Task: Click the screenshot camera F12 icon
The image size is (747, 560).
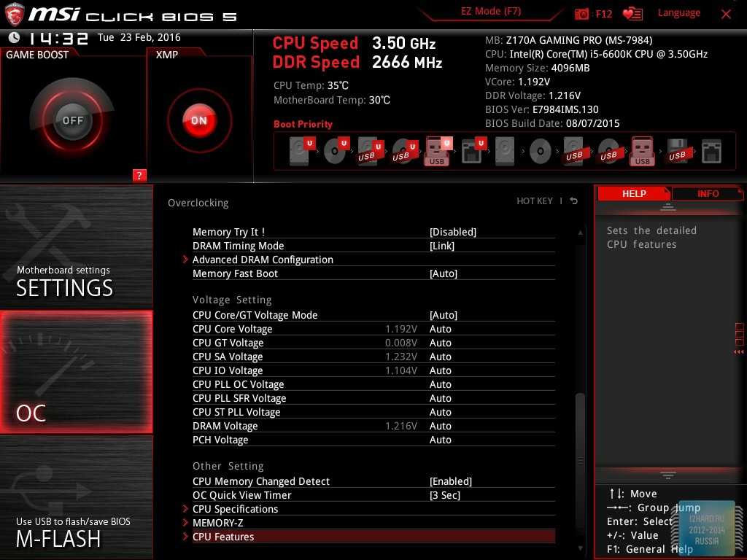Action: (x=581, y=14)
